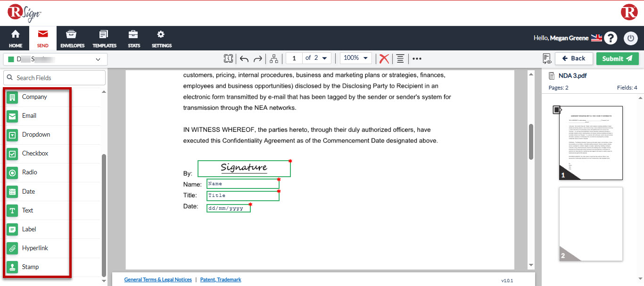Open the zoom level 100% dropdown
This screenshot has height=286, width=644.
[355, 58]
